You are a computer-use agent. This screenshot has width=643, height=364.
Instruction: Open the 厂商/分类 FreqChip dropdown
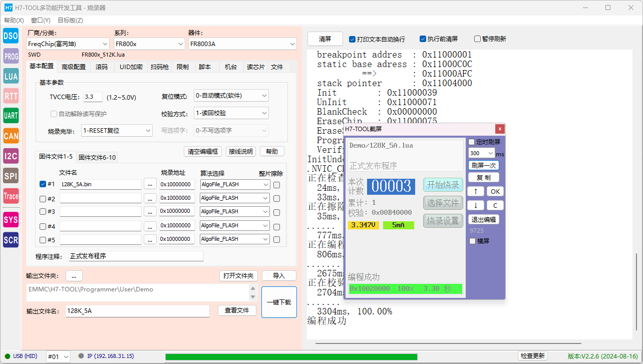tap(68, 44)
